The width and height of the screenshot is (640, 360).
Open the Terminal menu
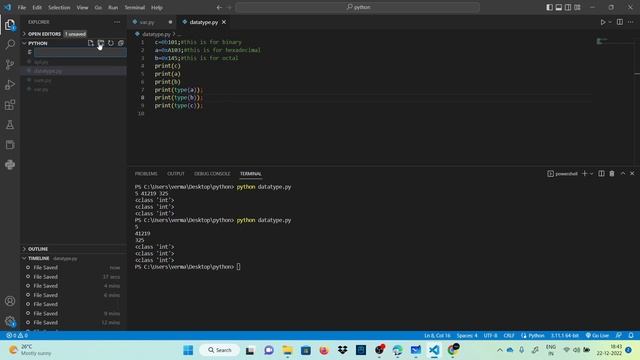134,7
